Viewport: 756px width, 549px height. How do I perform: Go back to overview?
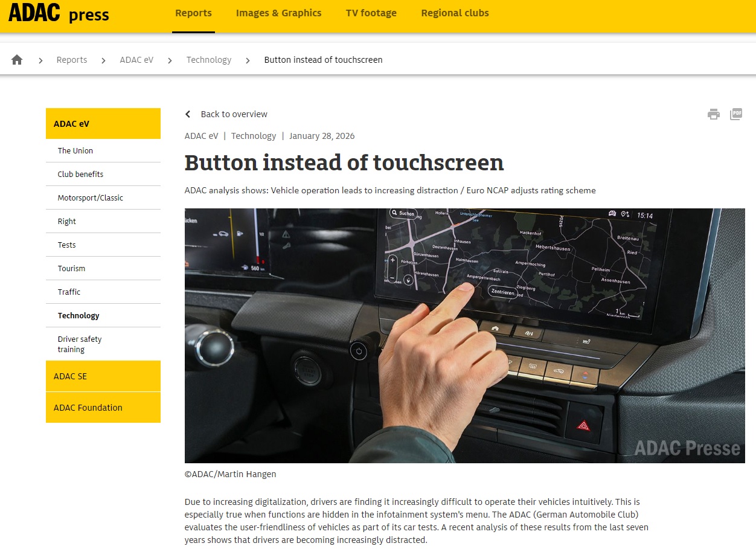coord(234,114)
